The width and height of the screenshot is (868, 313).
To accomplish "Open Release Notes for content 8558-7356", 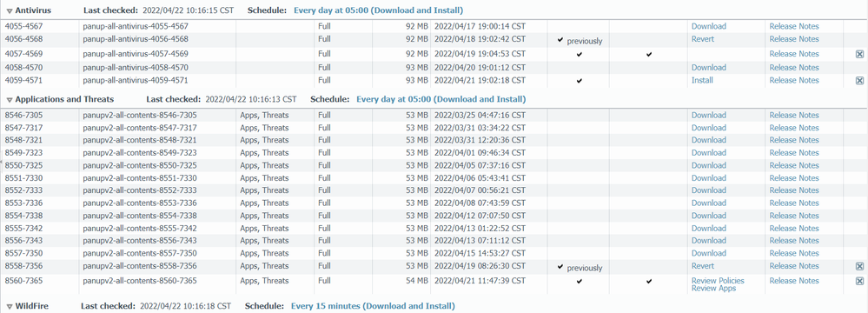I will tap(794, 266).
